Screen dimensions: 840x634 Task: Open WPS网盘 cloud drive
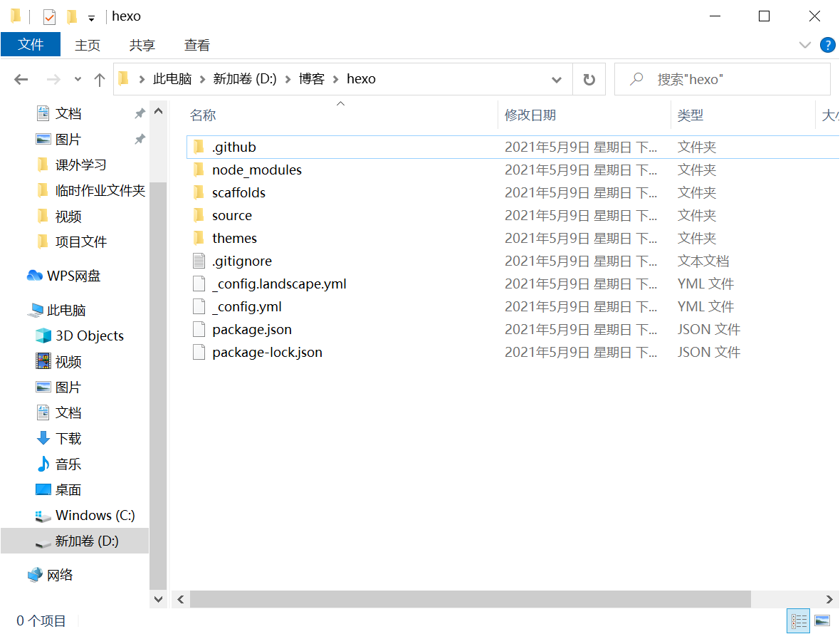[73, 276]
